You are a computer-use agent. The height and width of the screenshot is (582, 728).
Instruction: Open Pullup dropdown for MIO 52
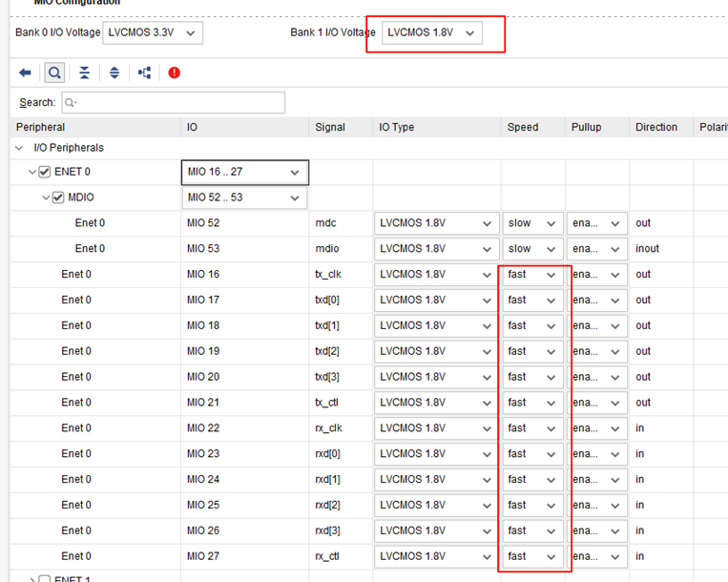(x=596, y=223)
